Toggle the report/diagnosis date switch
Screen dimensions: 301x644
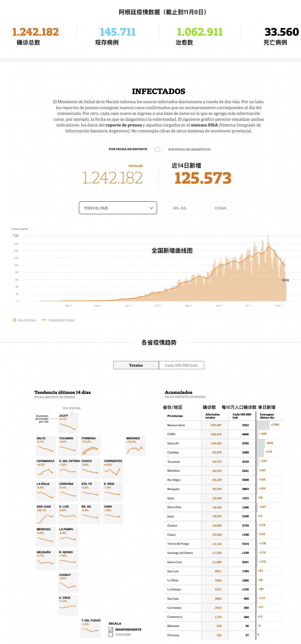point(158,149)
